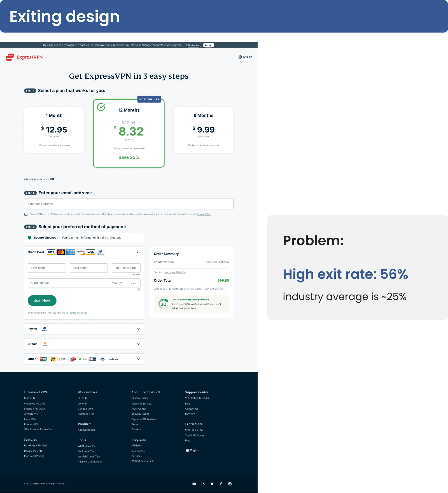Expand the Other payment methods section
Viewport: 448px width, 493px height.
click(84, 359)
